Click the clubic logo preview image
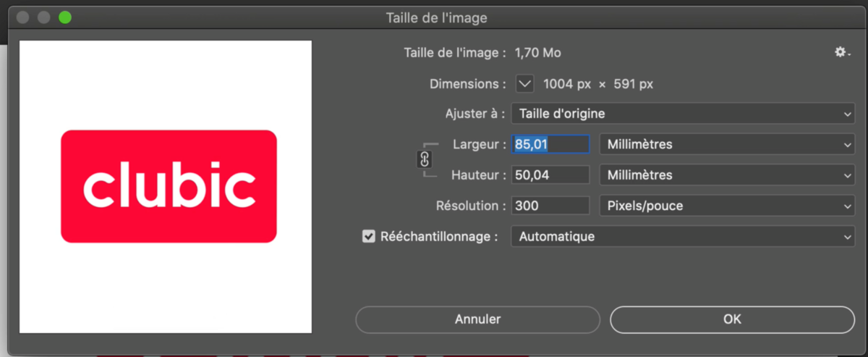Viewport: 868px width, 357px height. (x=166, y=187)
